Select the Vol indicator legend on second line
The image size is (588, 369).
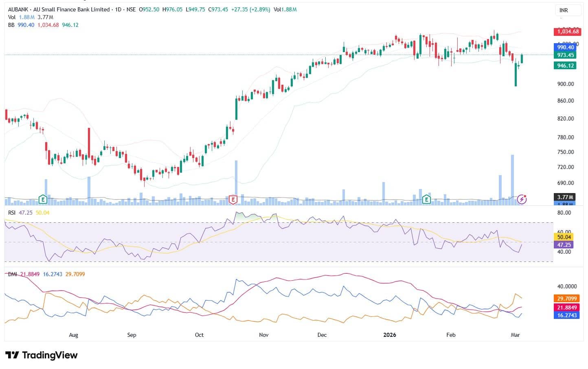[12, 17]
